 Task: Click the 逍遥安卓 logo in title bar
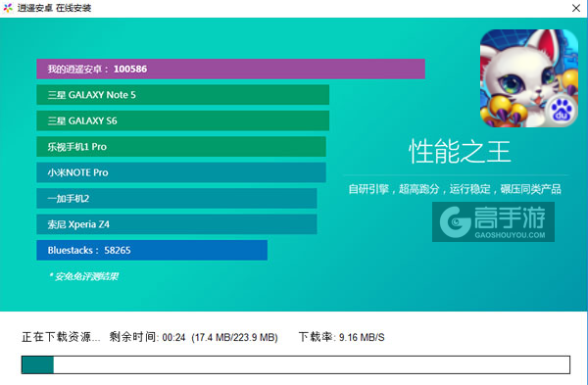click(8, 8)
